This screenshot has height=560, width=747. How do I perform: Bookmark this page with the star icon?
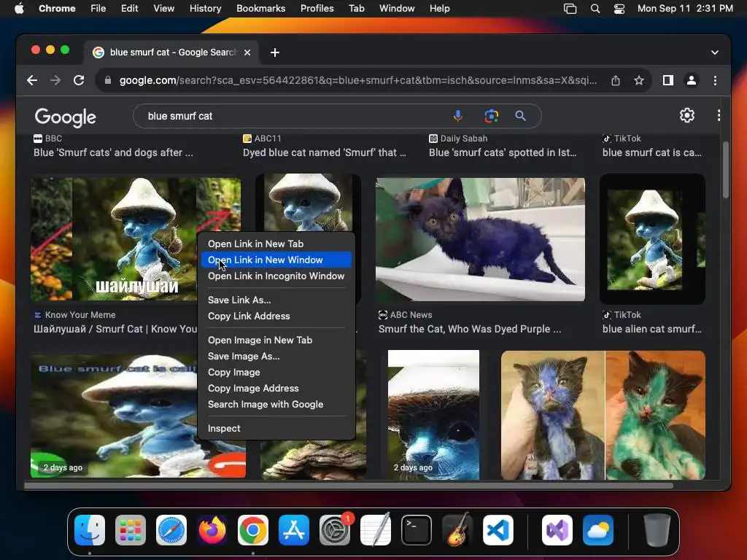(639, 80)
